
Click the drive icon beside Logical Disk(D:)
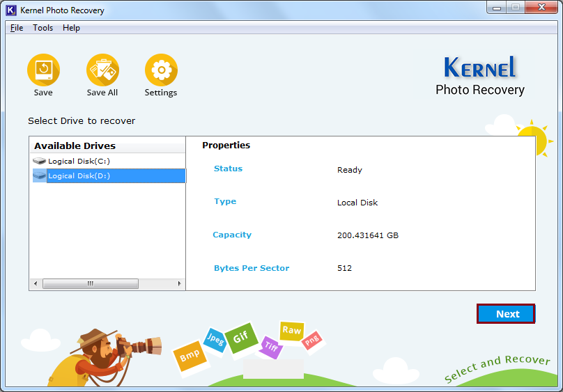39,175
